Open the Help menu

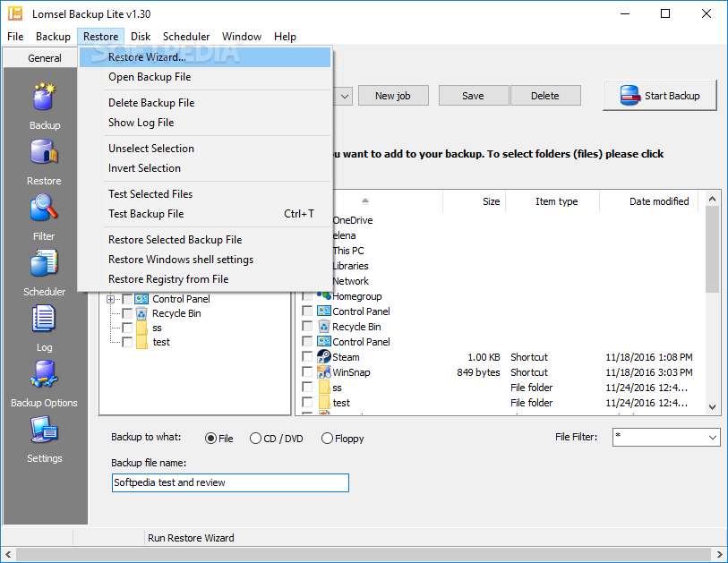pos(285,36)
